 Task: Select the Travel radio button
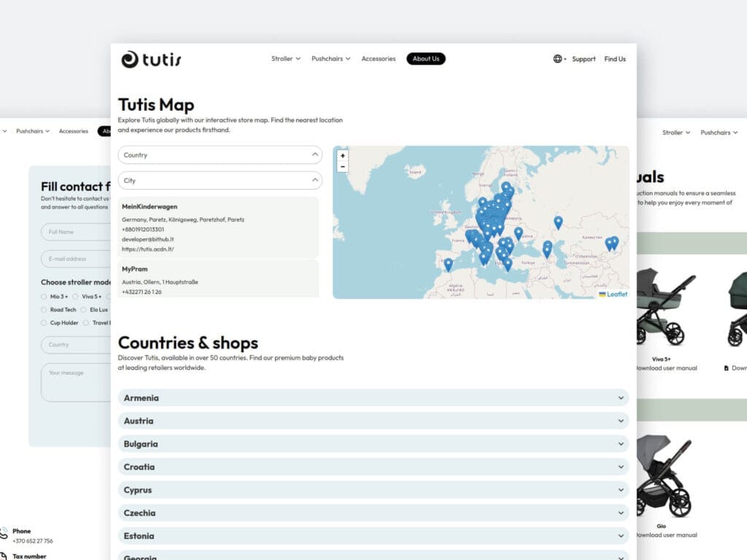coord(86,323)
